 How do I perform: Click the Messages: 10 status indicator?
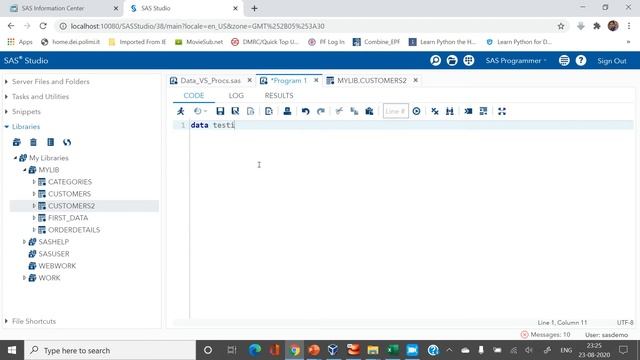tap(545, 335)
